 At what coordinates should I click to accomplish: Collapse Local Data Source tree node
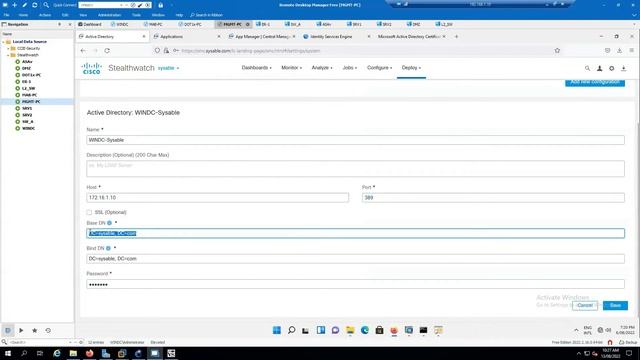[3, 42]
